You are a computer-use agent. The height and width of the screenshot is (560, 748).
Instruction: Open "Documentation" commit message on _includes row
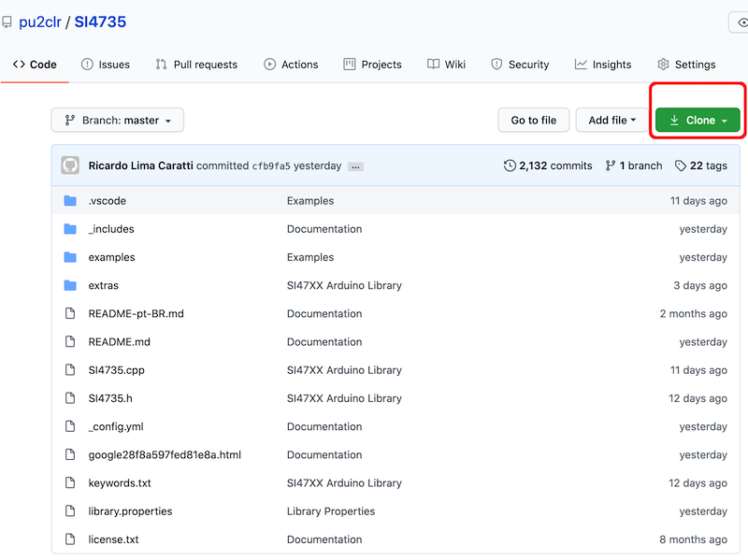[324, 229]
